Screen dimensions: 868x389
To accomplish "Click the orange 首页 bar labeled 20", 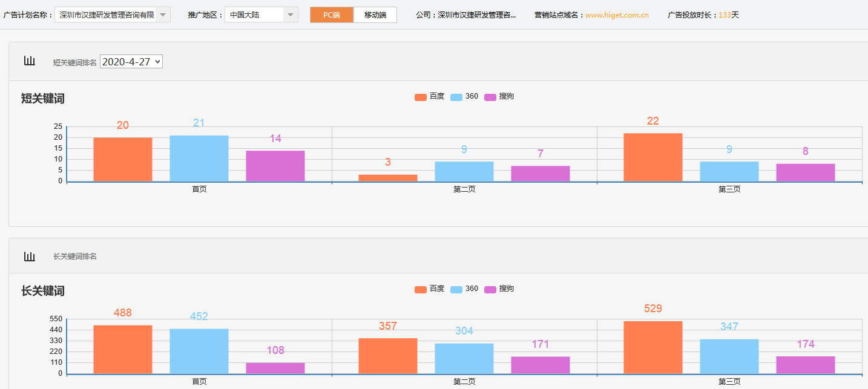I will [x=122, y=160].
